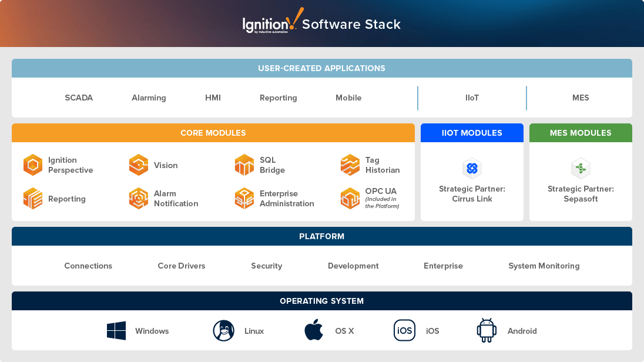Click the Reporting module icon
The height and width of the screenshot is (362, 644).
33,199
